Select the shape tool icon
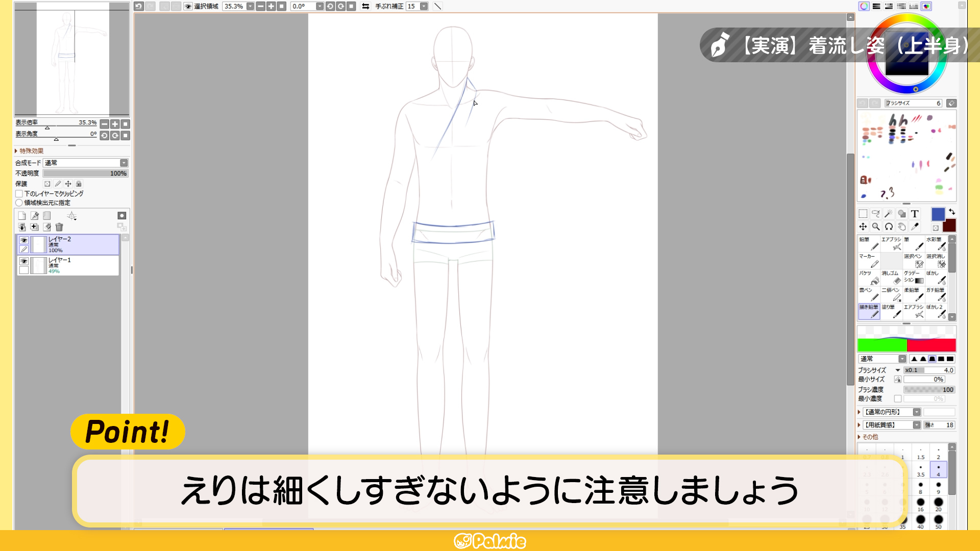 [x=902, y=214]
